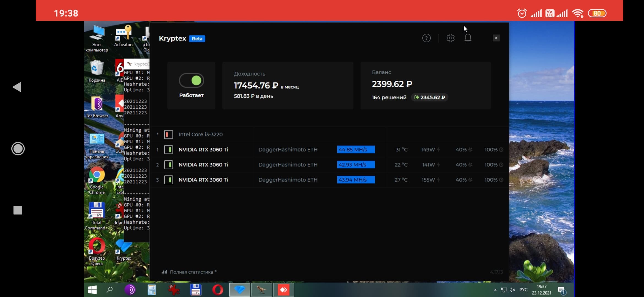This screenshot has width=644, height=297.
Task: Click the 17454.76 ₽ monthly profitability value
Action: point(256,86)
